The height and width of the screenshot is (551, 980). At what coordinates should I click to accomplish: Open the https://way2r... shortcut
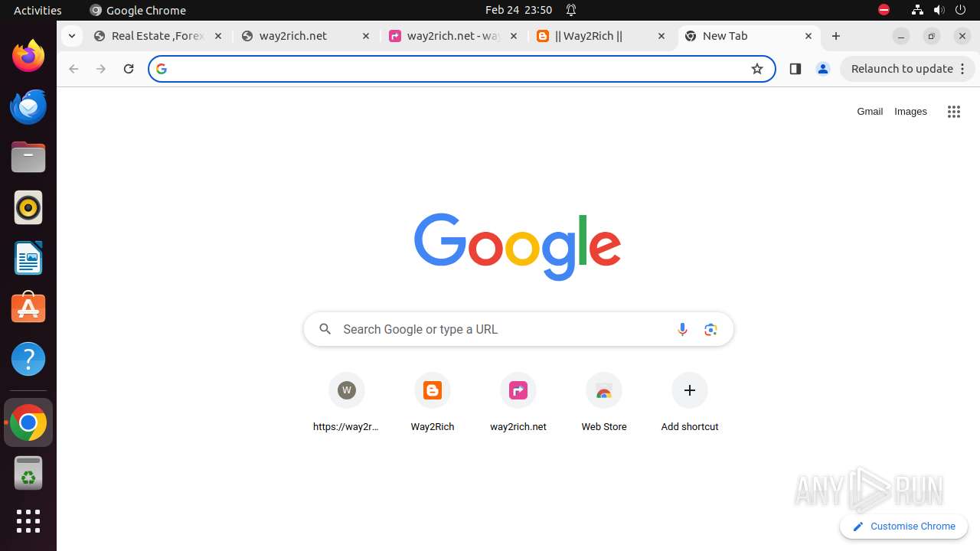tap(347, 403)
